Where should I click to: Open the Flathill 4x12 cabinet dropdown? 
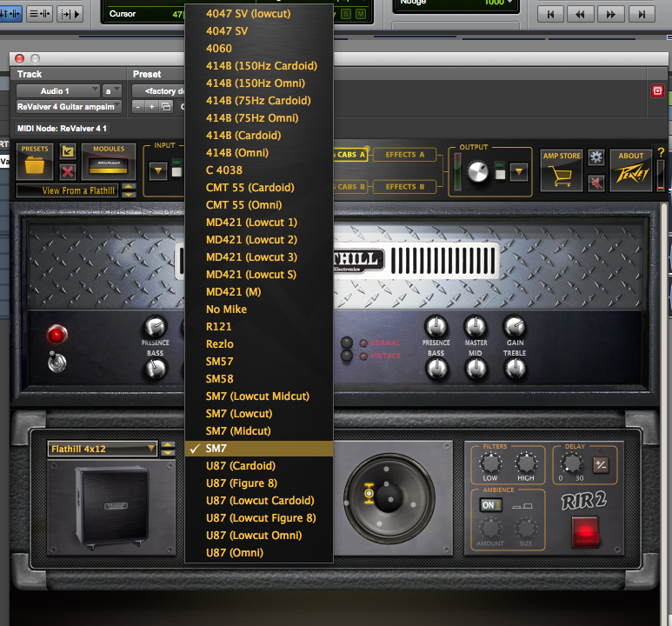click(102, 449)
